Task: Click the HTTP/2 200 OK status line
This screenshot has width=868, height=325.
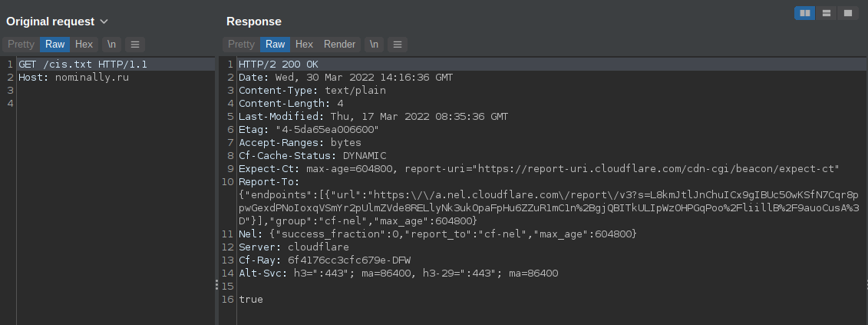Action: pos(279,65)
